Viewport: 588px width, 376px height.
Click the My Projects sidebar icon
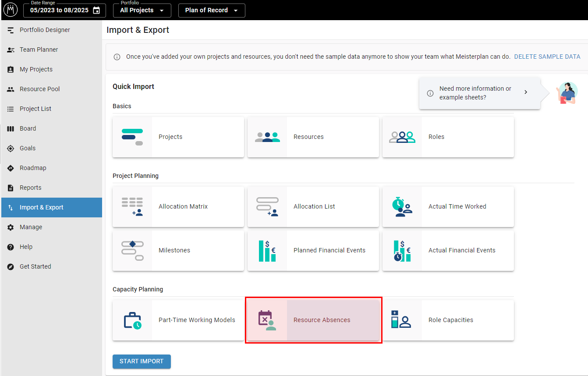[x=11, y=70]
